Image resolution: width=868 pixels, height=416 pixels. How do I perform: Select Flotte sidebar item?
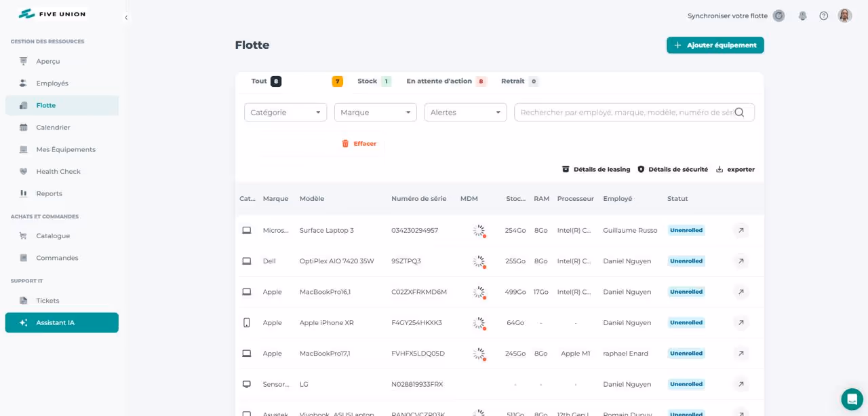62,105
